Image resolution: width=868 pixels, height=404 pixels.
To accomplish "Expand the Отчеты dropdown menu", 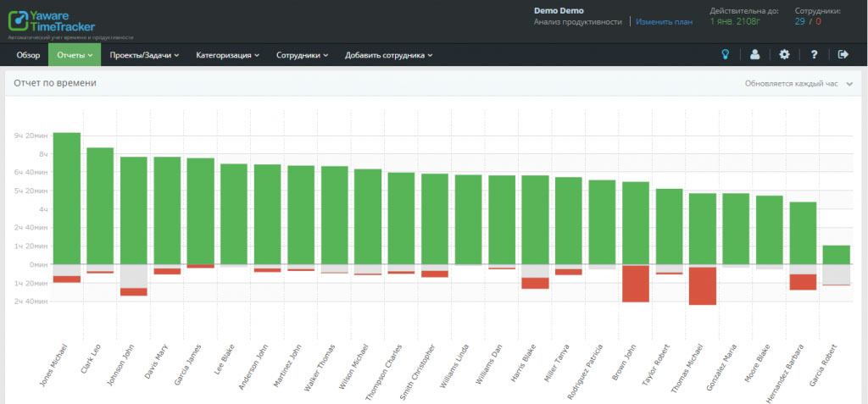I will point(75,55).
